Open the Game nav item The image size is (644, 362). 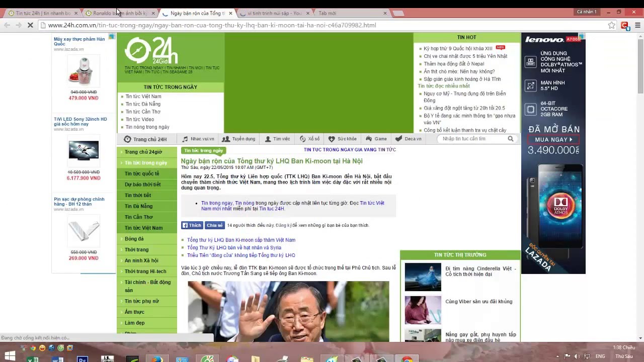coord(376,139)
